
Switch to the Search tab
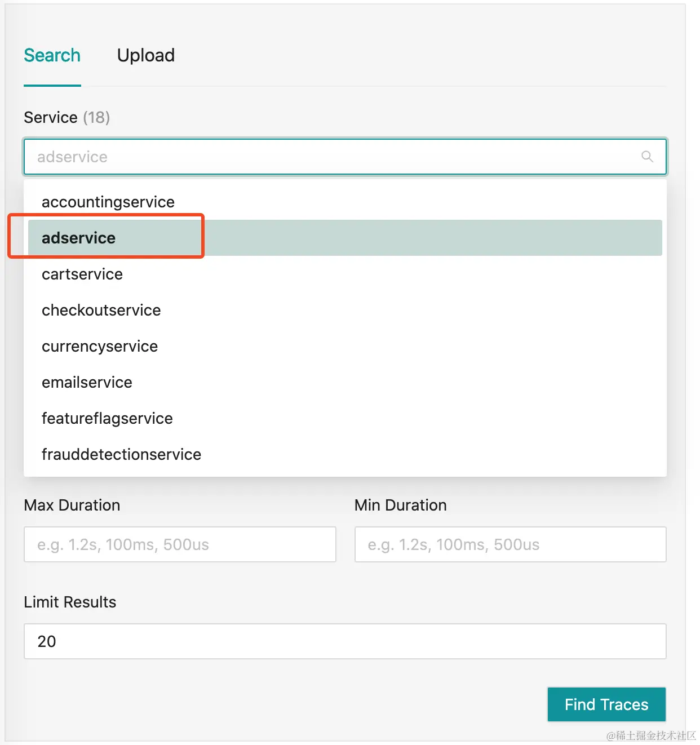(52, 56)
